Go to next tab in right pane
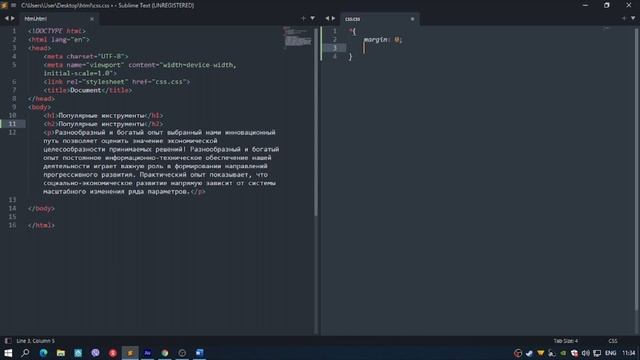This screenshot has height=360, width=640. point(333,18)
